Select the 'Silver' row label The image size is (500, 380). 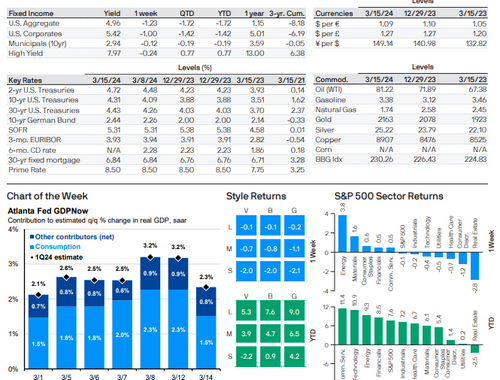(x=324, y=130)
